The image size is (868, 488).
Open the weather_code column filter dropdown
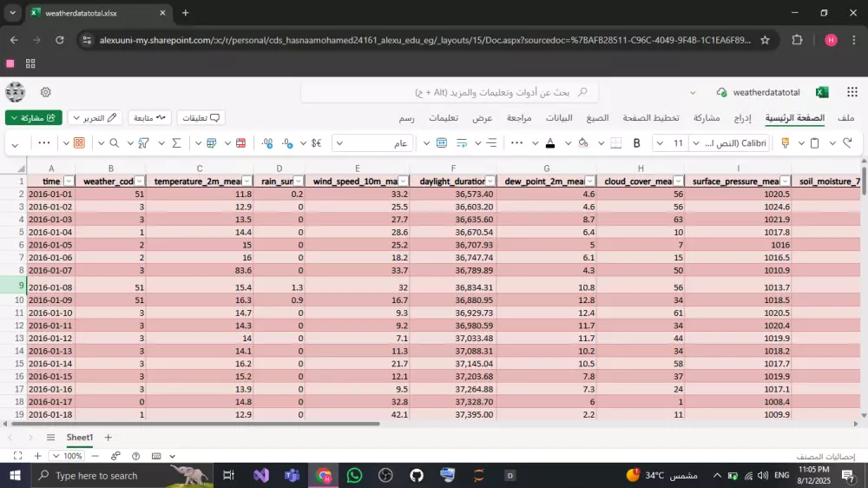tap(140, 181)
